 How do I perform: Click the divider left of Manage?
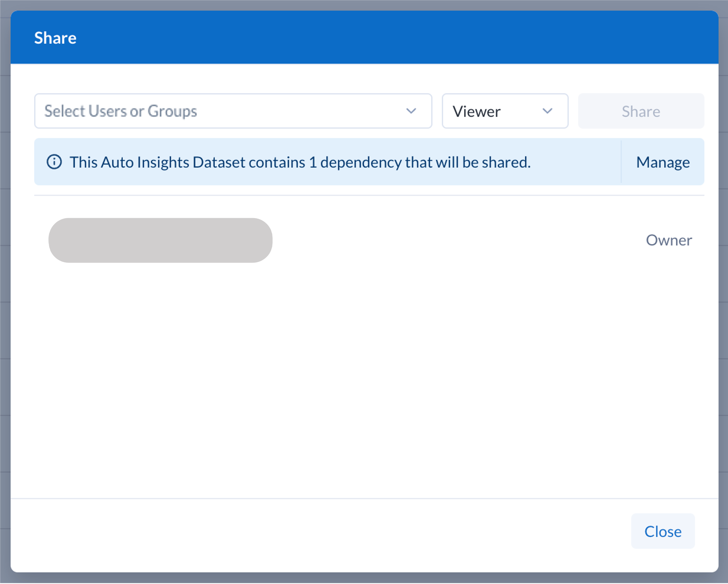click(621, 162)
